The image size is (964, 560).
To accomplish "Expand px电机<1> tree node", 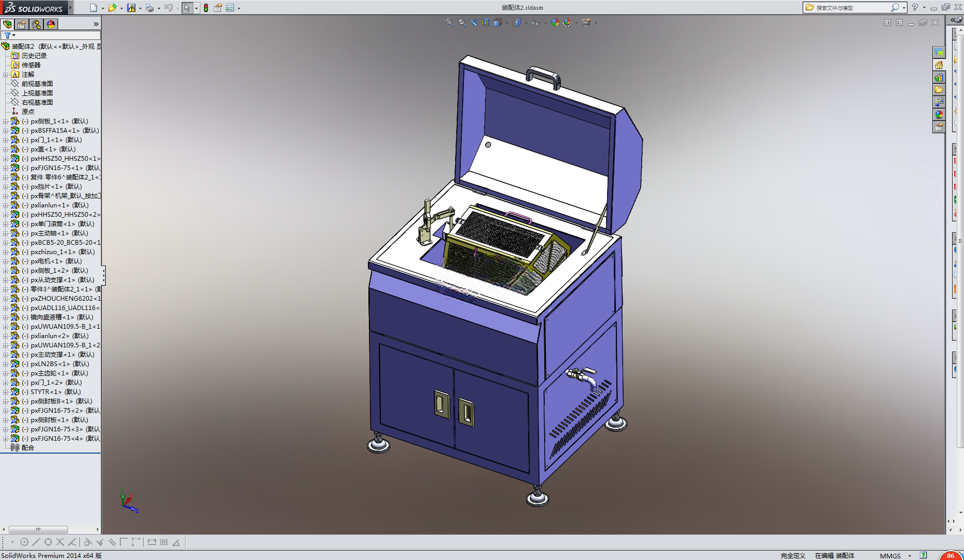I will point(5,261).
